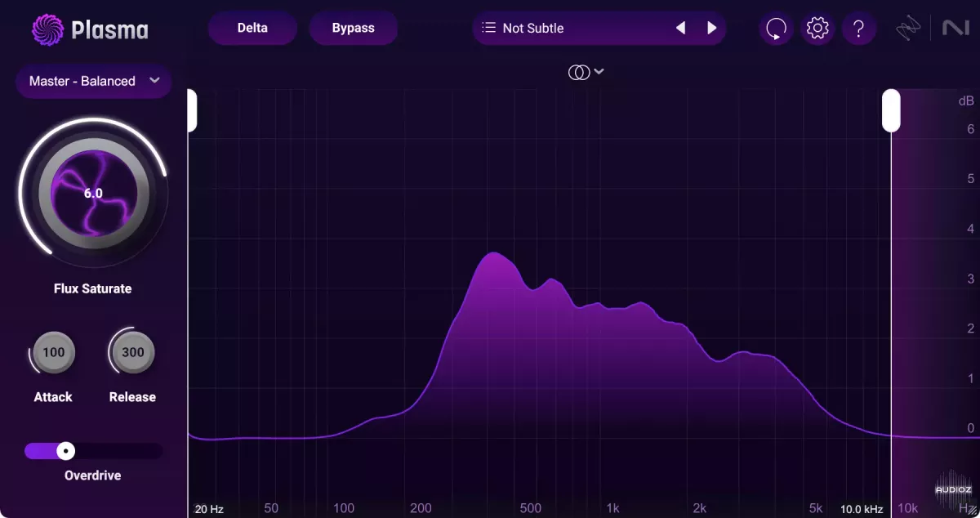
Task: Click the Plasma logo icon
Action: pos(47,29)
